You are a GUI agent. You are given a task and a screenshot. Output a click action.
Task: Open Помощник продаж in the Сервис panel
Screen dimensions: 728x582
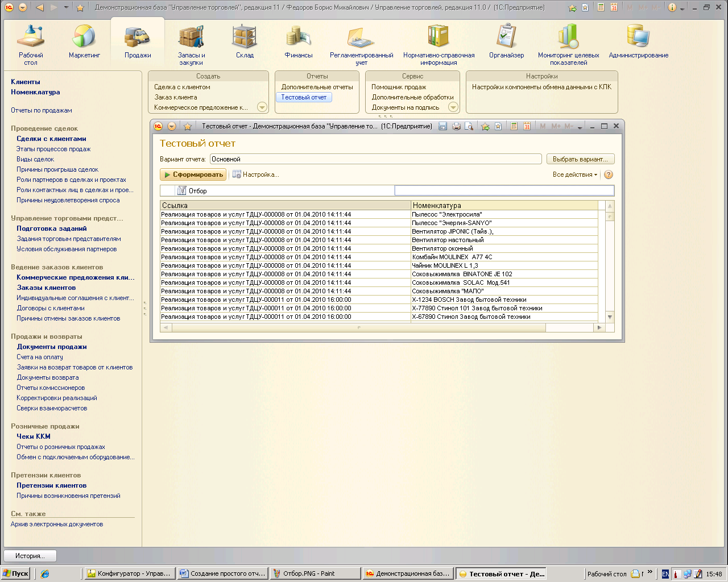(399, 87)
